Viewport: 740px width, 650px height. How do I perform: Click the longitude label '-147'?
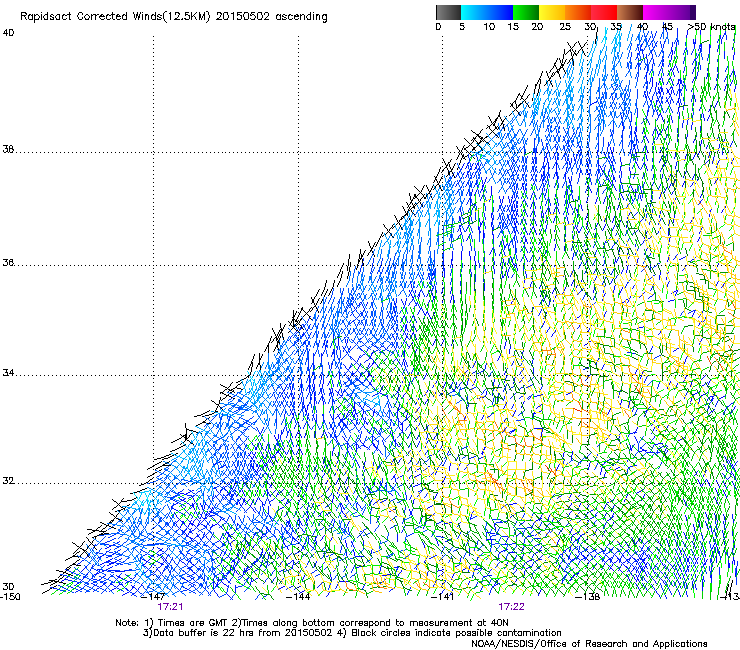click(153, 597)
